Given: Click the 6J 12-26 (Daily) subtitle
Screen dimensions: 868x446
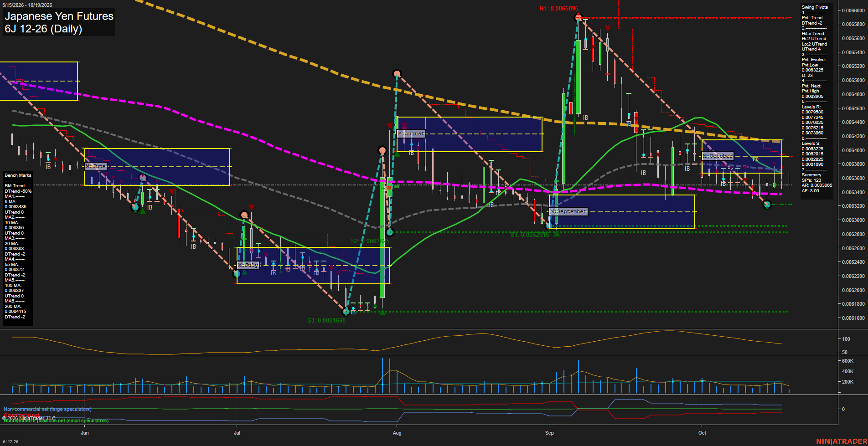Looking at the screenshot, I should coord(43,29).
